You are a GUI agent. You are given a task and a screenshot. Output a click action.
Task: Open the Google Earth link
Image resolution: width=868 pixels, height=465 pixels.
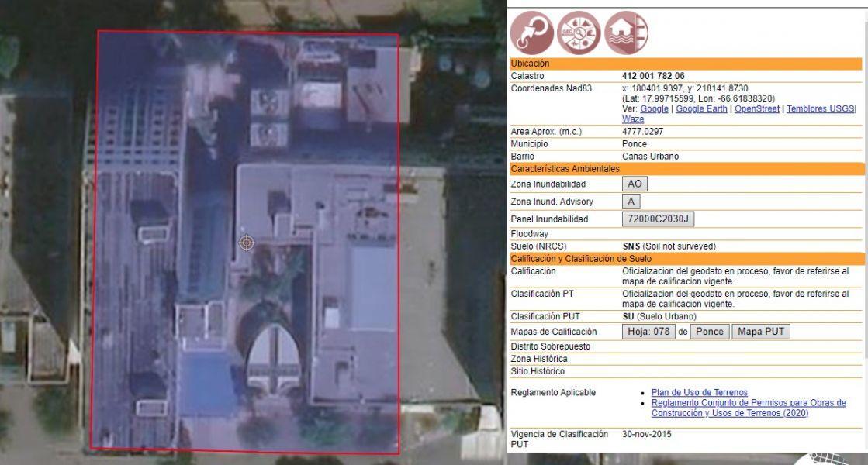click(x=701, y=109)
